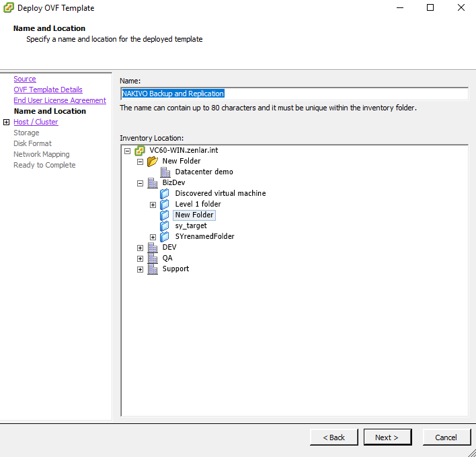Select the BizDev datacenter label
Viewport: 476px width, 457px height.
173,182
